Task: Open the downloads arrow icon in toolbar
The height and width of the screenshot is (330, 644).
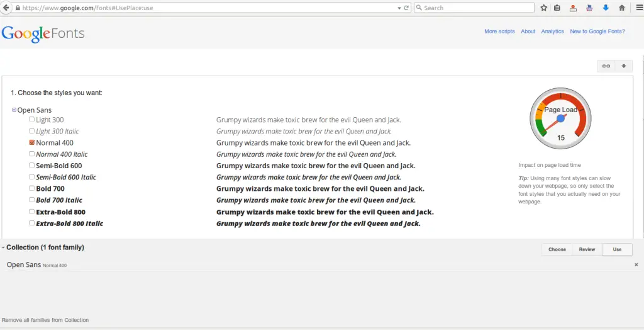Action: [x=606, y=8]
